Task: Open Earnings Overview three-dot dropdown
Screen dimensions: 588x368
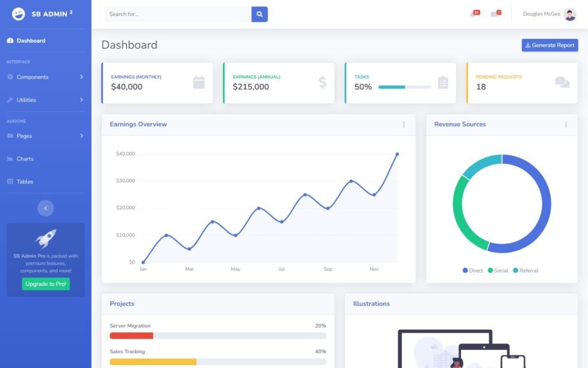Action: click(x=404, y=125)
